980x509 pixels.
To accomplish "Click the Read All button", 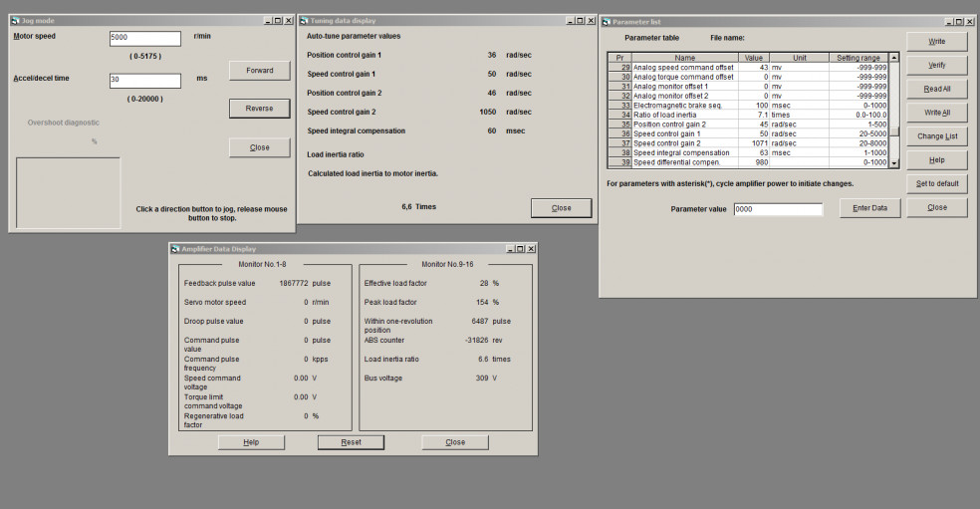I will 937,90.
